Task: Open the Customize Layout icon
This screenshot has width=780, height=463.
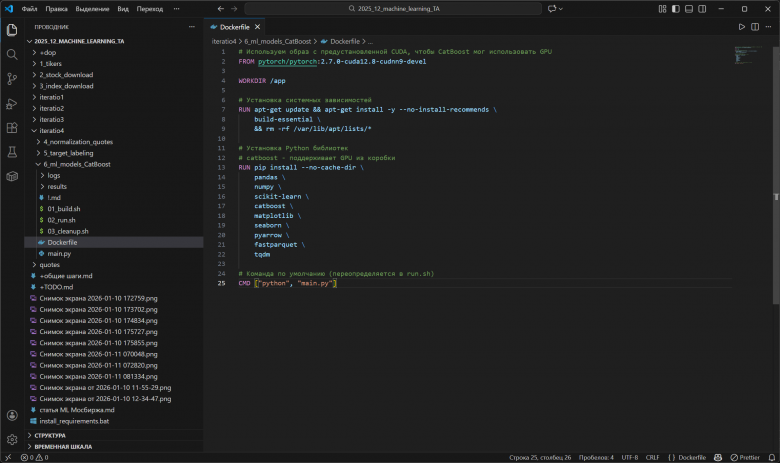Action: (x=662, y=8)
